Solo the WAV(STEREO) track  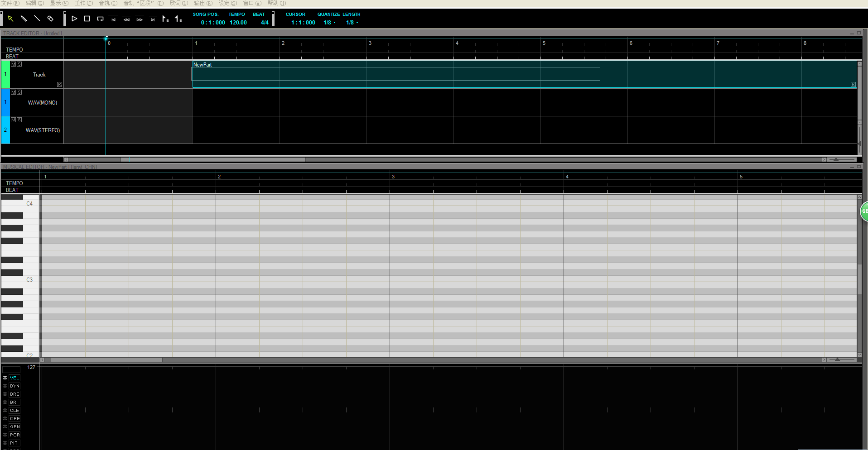tap(19, 120)
